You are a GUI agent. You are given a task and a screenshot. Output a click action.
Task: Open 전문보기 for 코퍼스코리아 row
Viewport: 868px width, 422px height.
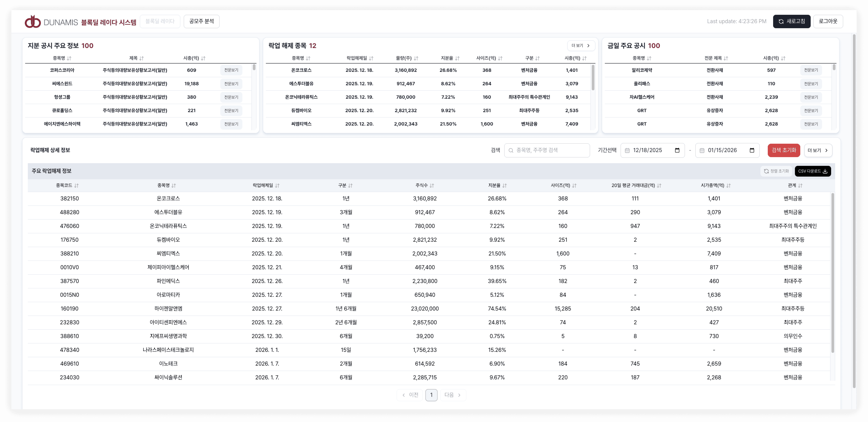click(231, 70)
